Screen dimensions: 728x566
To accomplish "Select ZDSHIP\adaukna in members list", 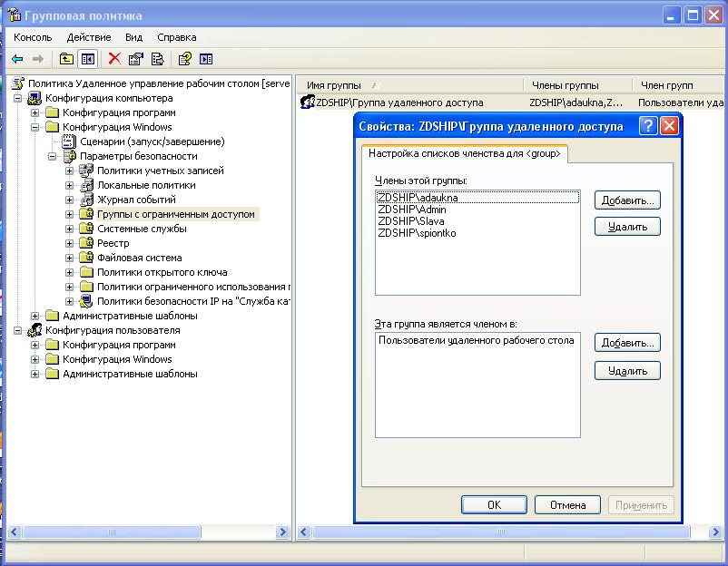I will (x=477, y=197).
